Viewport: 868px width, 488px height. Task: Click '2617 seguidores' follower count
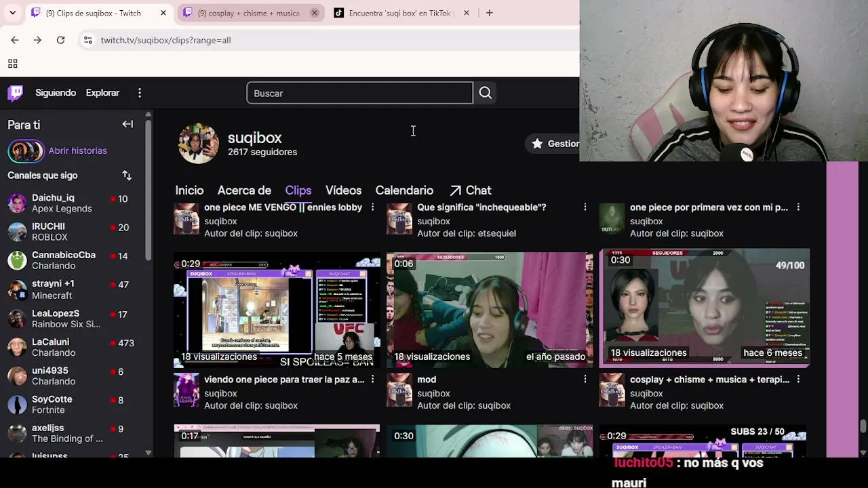(262, 152)
